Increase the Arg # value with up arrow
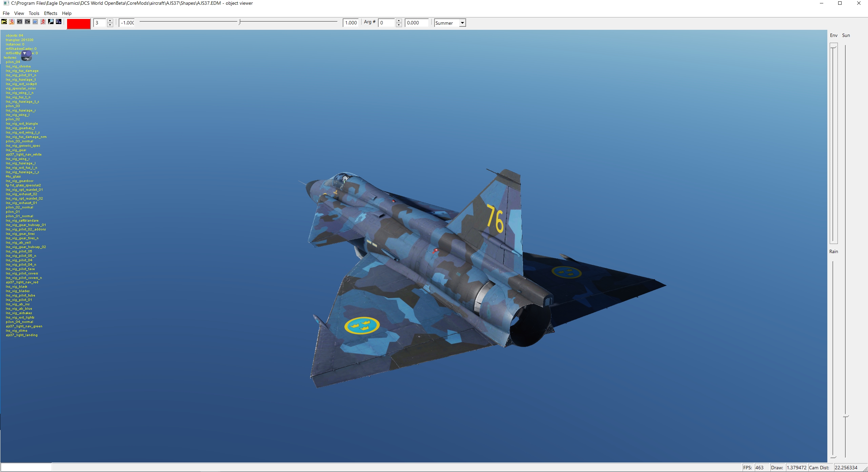Image resolution: width=868 pixels, height=472 pixels. [x=399, y=21]
